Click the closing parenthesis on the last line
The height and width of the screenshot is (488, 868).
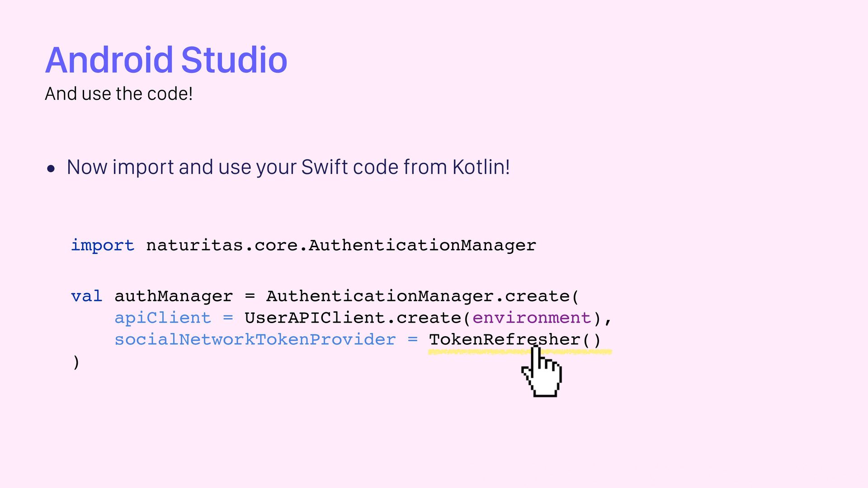pos(76,362)
